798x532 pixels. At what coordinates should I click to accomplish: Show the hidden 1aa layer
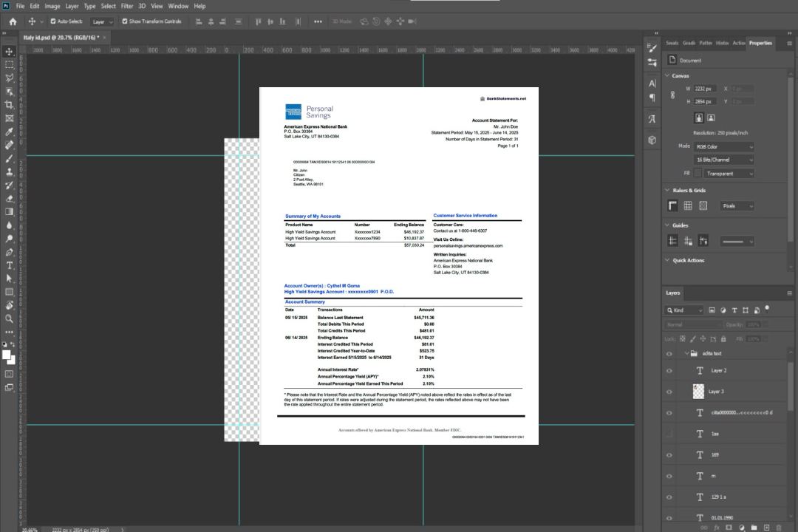click(669, 434)
